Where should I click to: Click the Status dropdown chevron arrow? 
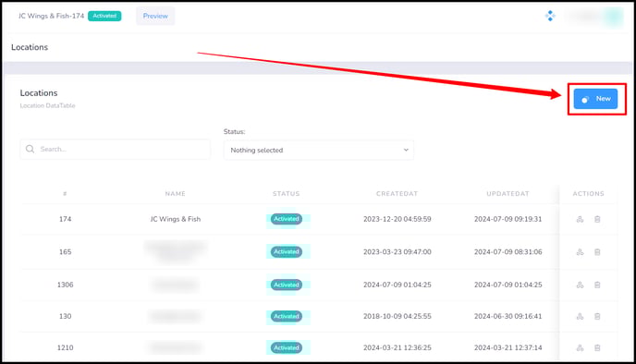(406, 150)
